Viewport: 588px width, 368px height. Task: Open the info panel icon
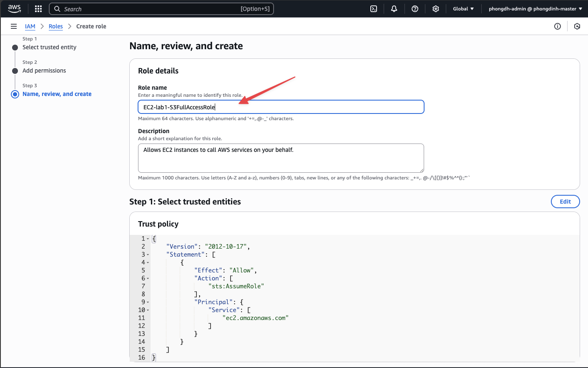click(x=558, y=26)
